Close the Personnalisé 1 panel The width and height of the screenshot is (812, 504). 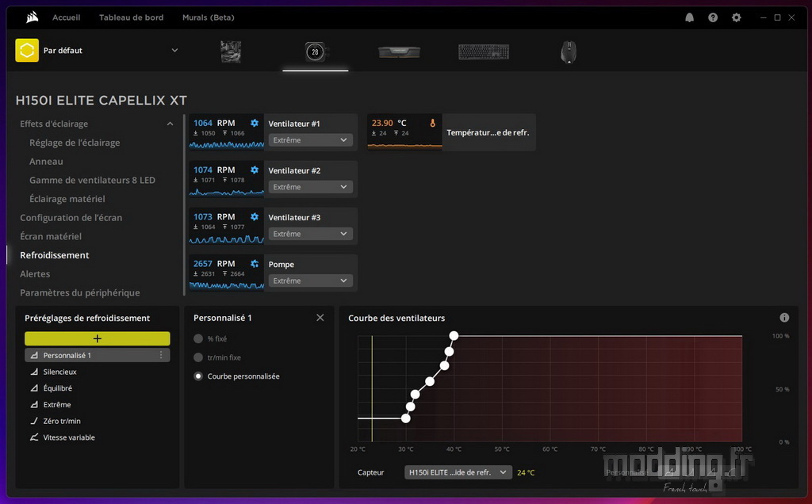[320, 318]
